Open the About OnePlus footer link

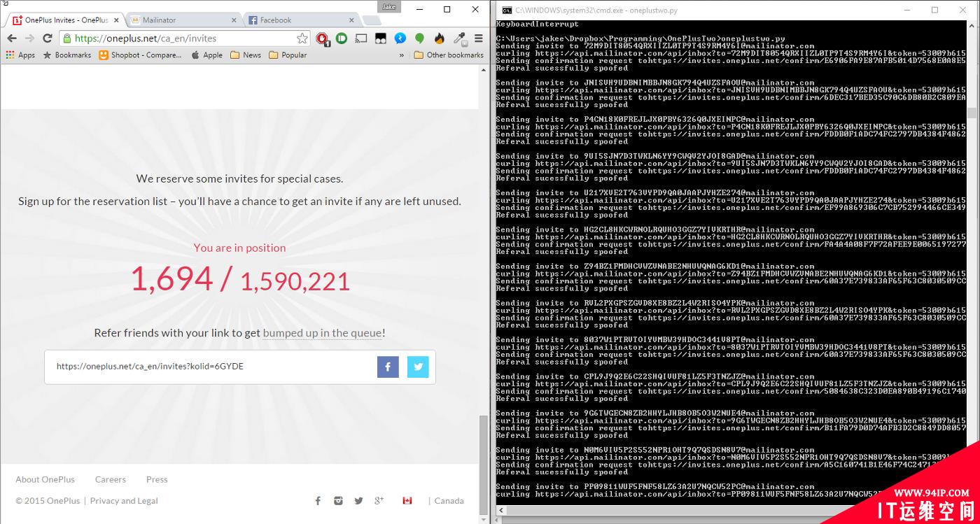[45, 479]
